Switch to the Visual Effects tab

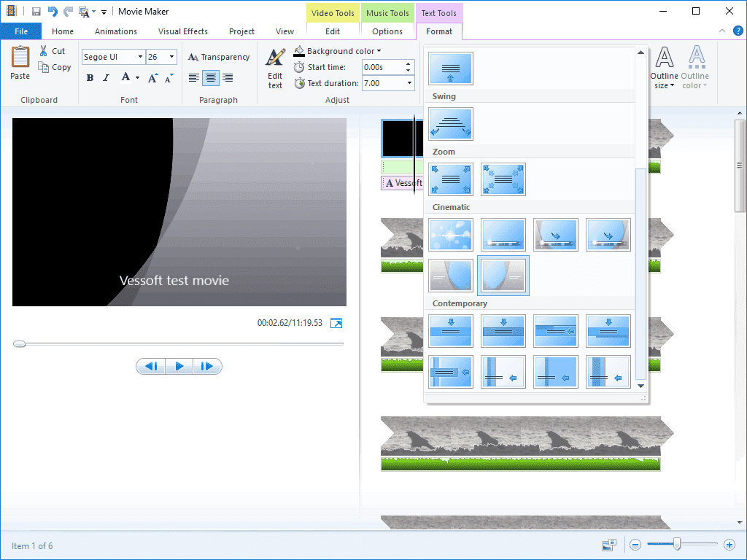coord(183,31)
